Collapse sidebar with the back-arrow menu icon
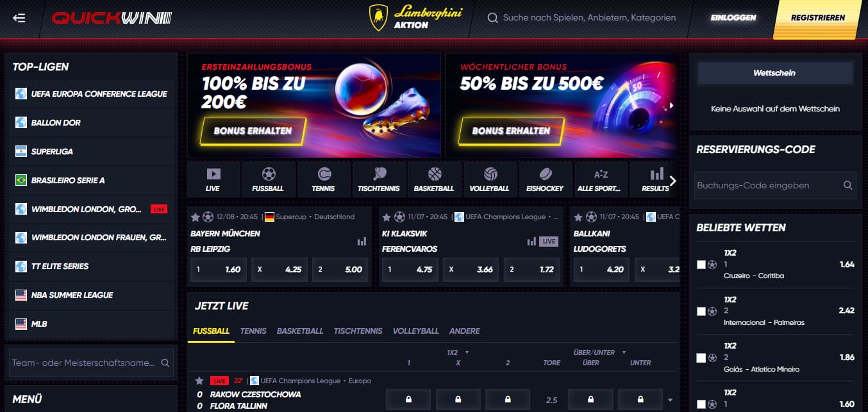Viewport: 868px width, 412px height. 19,18
